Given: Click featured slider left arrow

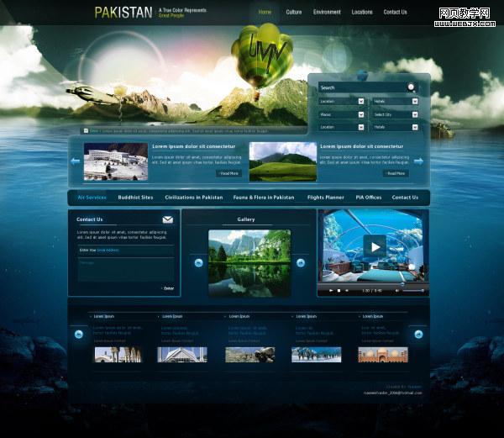Looking at the screenshot, I should point(76,161).
